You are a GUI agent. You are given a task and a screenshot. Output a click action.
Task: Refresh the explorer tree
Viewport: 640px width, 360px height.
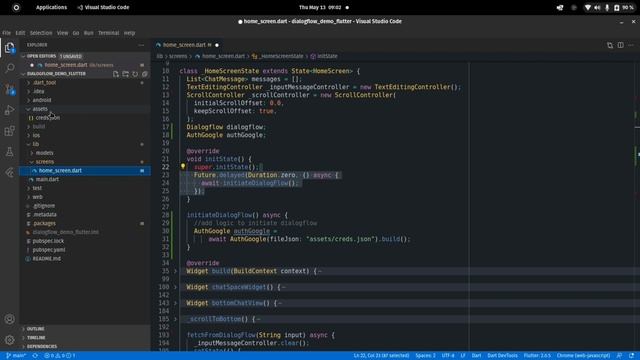click(135, 74)
